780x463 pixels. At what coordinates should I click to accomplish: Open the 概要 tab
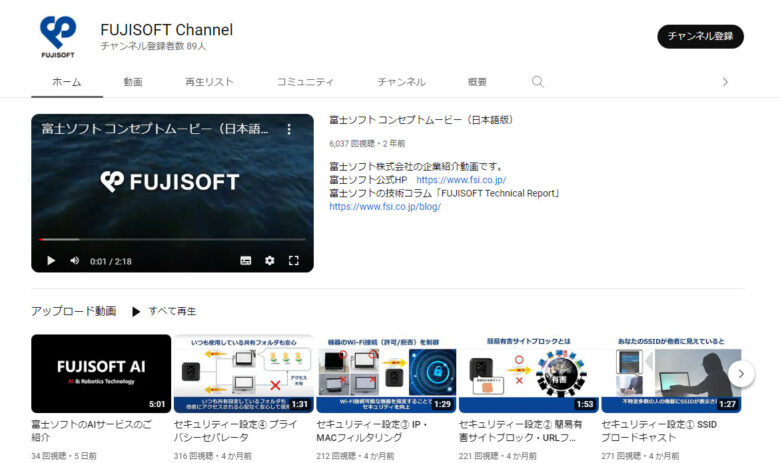click(477, 82)
